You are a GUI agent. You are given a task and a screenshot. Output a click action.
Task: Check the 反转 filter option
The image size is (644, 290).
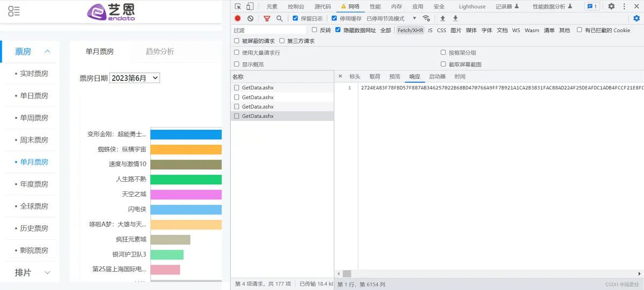314,30
